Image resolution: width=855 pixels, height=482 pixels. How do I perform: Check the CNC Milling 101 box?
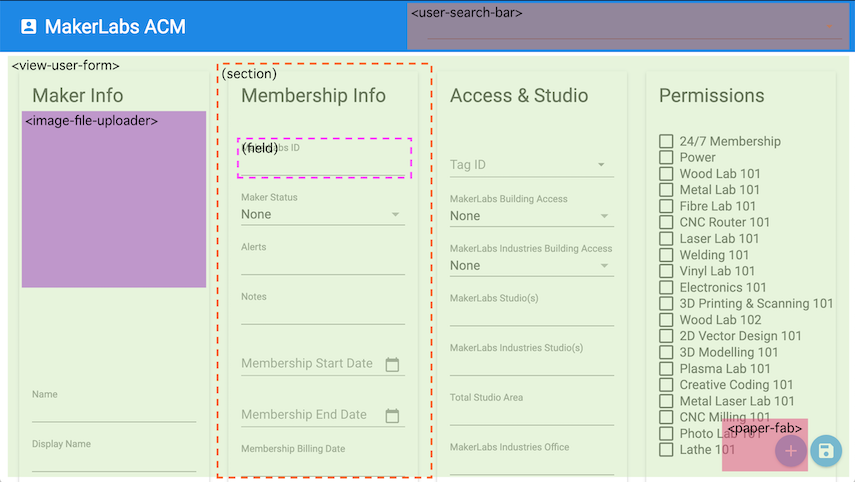click(666, 417)
